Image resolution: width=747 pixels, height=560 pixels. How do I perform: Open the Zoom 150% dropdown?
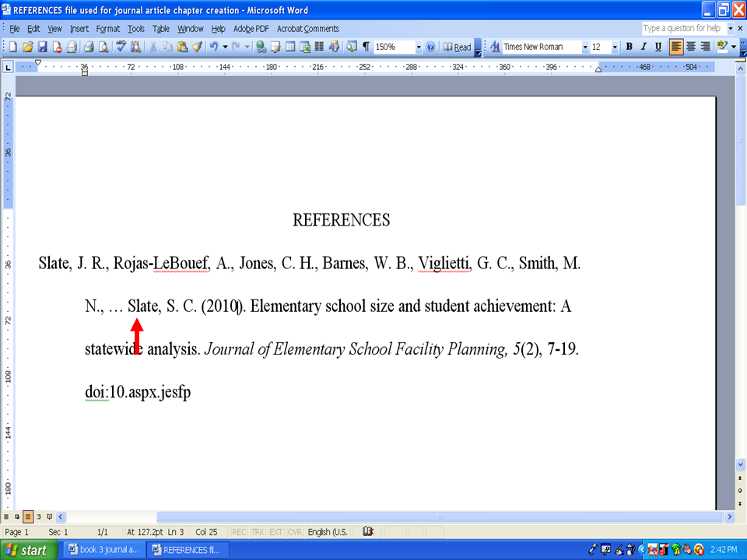coord(419,47)
